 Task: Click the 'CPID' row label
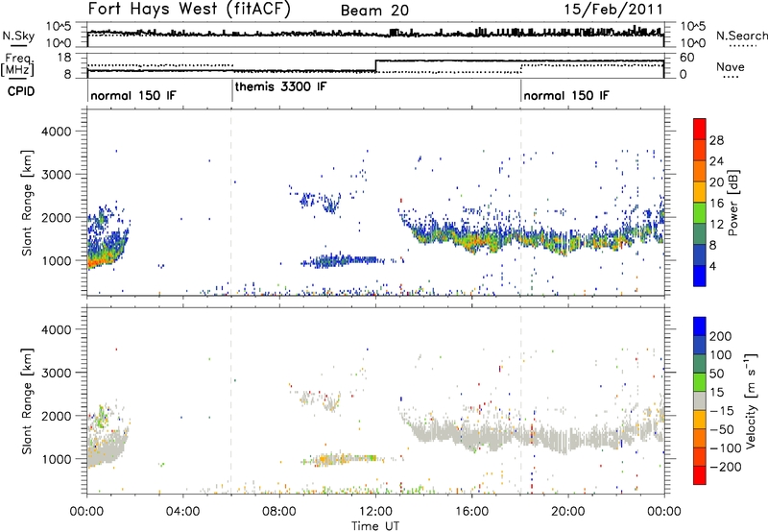click(21, 91)
